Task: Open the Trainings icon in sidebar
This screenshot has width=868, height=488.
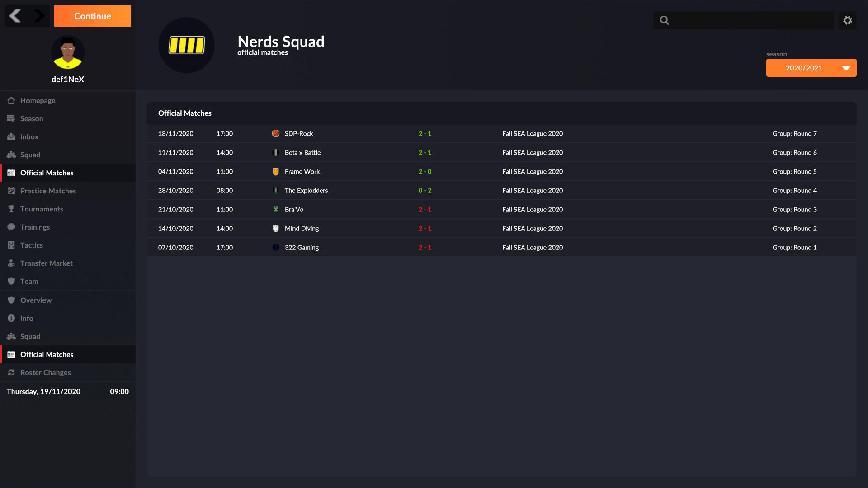Action: [x=11, y=227]
